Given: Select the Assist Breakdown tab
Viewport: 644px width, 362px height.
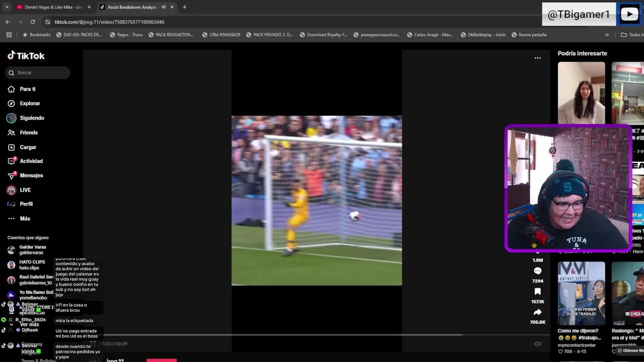Looking at the screenshot, I should click(132, 7).
